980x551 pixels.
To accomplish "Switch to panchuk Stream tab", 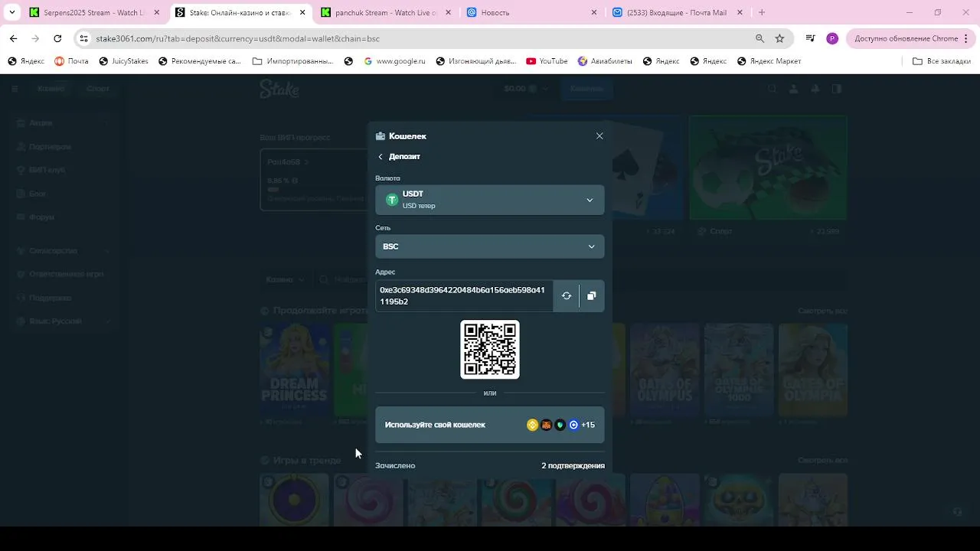I will [387, 12].
